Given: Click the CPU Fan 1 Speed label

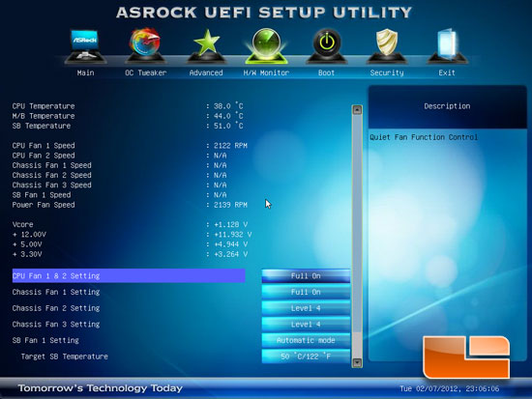Looking at the screenshot, I should click(x=44, y=146).
